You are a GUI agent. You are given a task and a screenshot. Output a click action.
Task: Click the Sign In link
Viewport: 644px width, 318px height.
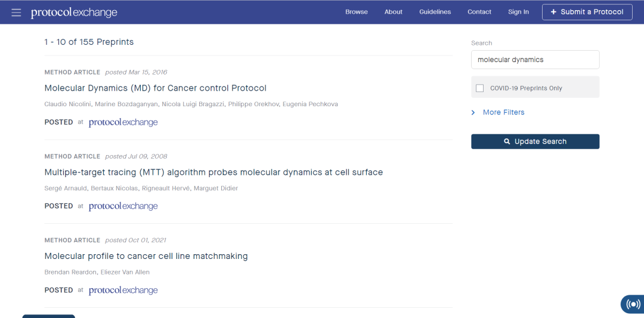[518, 12]
